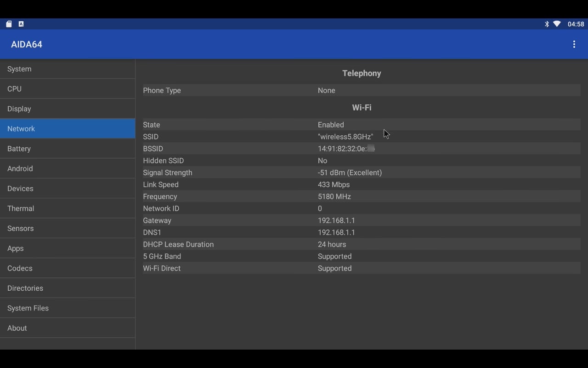Open the System Files category
This screenshot has width=588, height=368.
(x=68, y=308)
